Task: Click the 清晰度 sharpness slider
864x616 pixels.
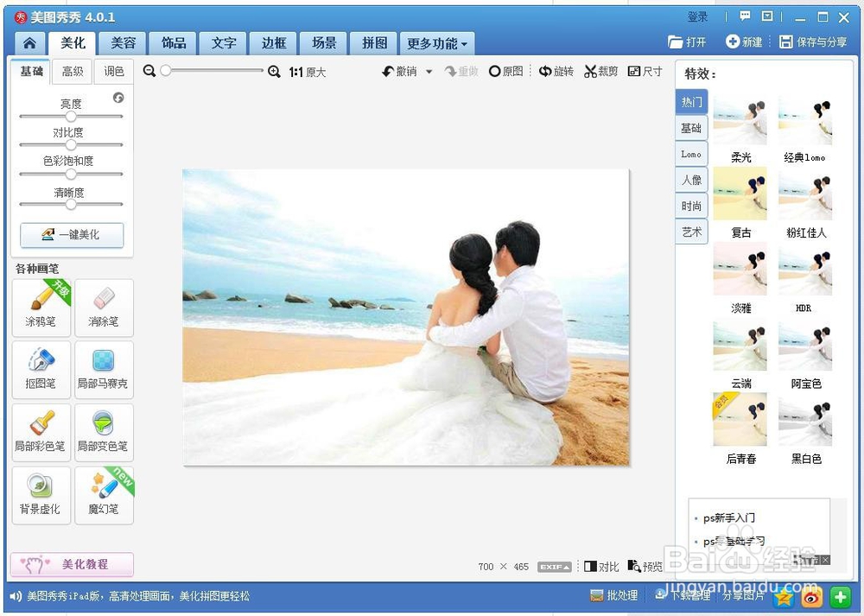Action: pyautogui.click(x=71, y=205)
